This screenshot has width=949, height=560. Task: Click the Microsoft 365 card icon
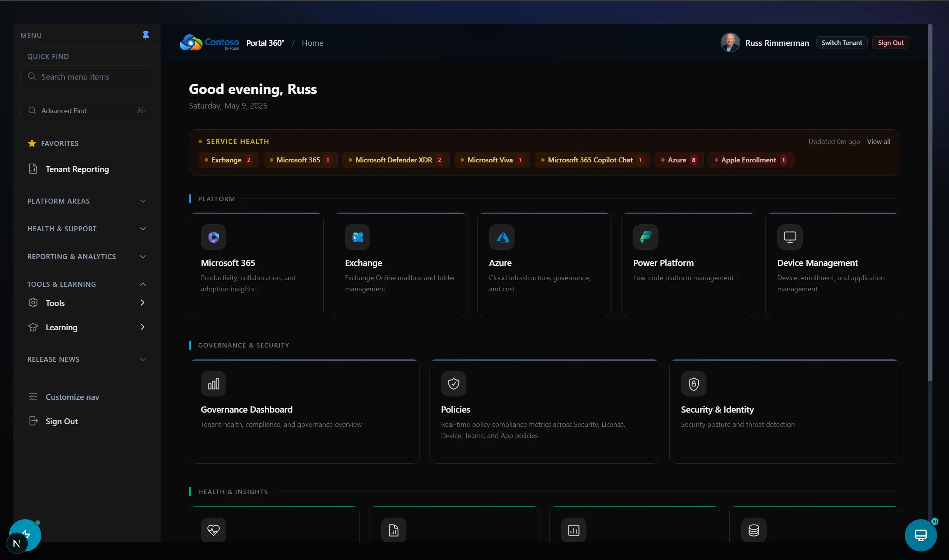(x=214, y=237)
